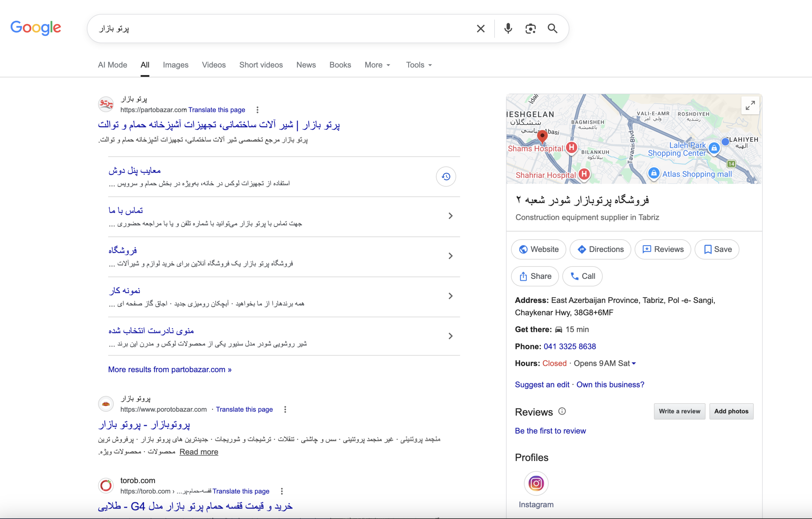Open the پروتوبازار - پروتو بازار result title
This screenshot has width=812, height=519.
pyautogui.click(x=144, y=425)
